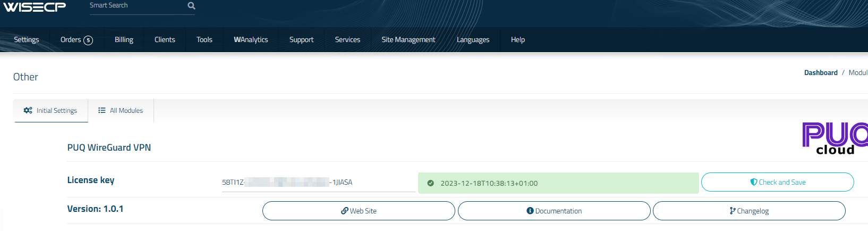
Task: Open the Tools menu
Action: click(x=205, y=39)
